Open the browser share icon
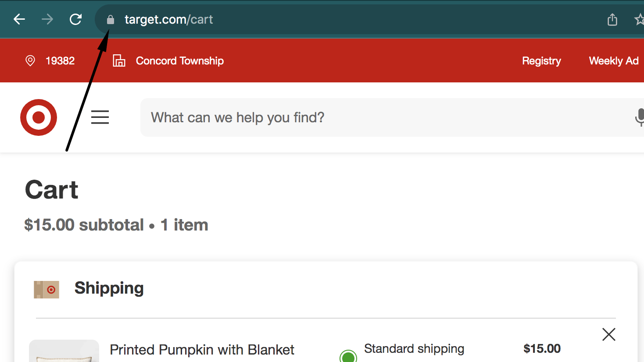The height and width of the screenshot is (362, 644). click(x=612, y=19)
